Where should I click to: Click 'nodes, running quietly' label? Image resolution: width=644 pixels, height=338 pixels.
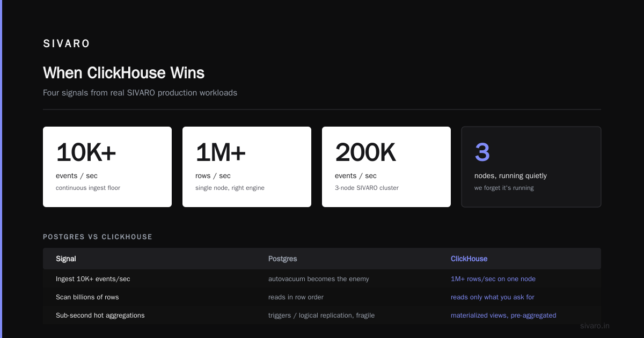click(510, 175)
